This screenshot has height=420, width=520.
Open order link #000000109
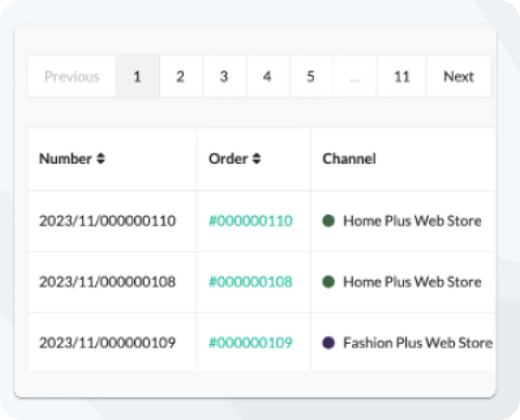tap(250, 343)
